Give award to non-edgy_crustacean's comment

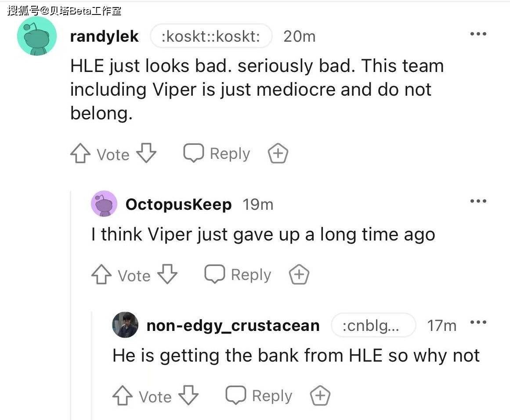(x=320, y=395)
